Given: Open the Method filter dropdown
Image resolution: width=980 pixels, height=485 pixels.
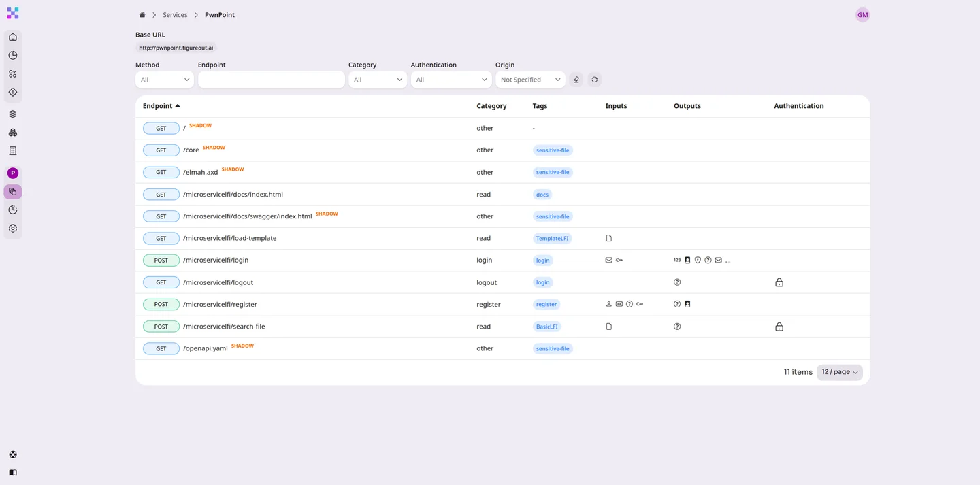Looking at the screenshot, I should [165, 80].
